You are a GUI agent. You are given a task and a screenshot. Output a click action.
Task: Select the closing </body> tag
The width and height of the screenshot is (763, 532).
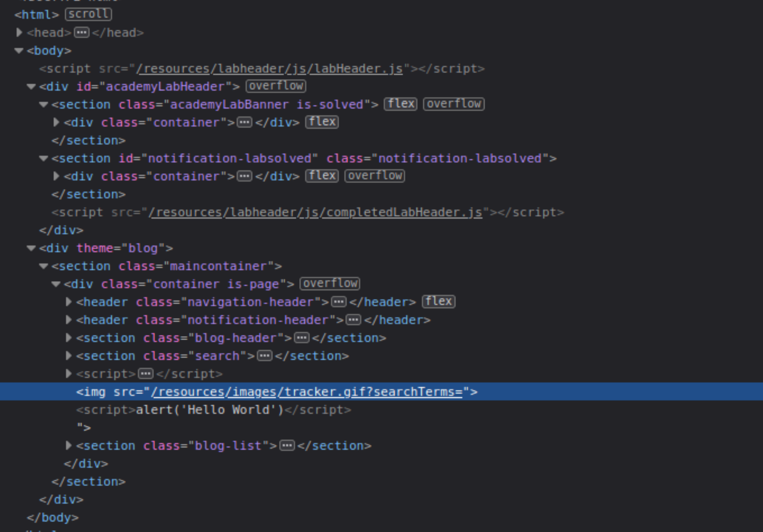point(53,517)
